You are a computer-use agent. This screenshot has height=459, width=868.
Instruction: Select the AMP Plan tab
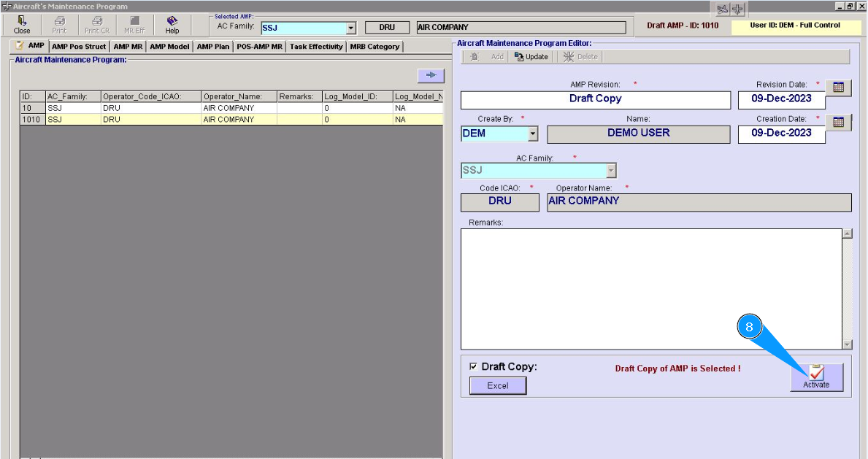[213, 47]
